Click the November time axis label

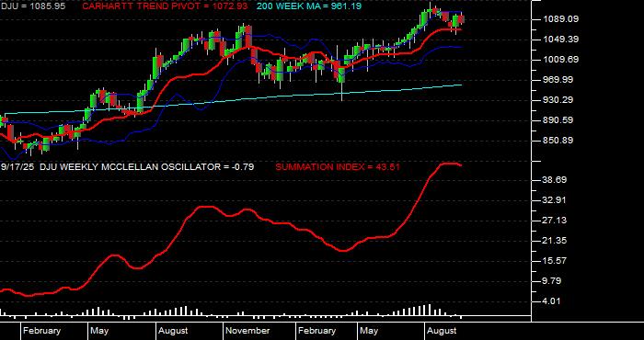[247, 331]
